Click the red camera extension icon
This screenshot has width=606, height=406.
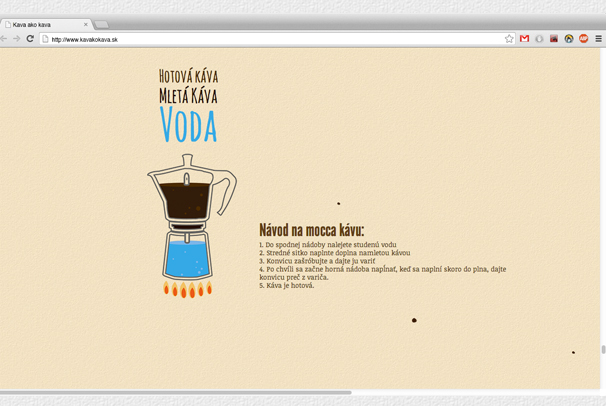click(x=554, y=39)
